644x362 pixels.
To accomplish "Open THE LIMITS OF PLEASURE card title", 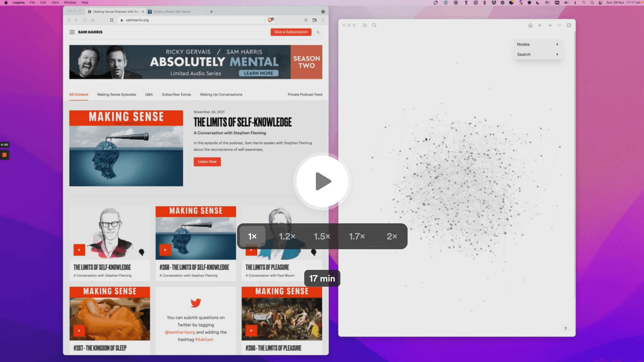I will point(267,267).
